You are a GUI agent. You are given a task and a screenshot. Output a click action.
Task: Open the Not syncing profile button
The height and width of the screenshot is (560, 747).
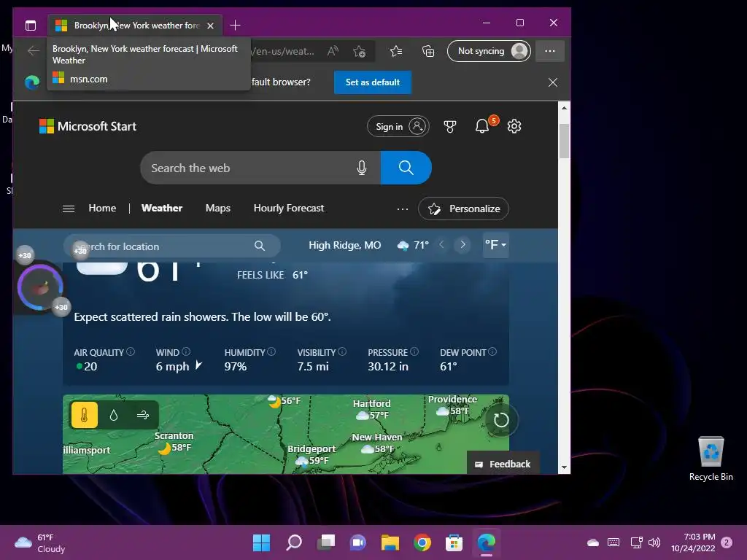tap(489, 51)
